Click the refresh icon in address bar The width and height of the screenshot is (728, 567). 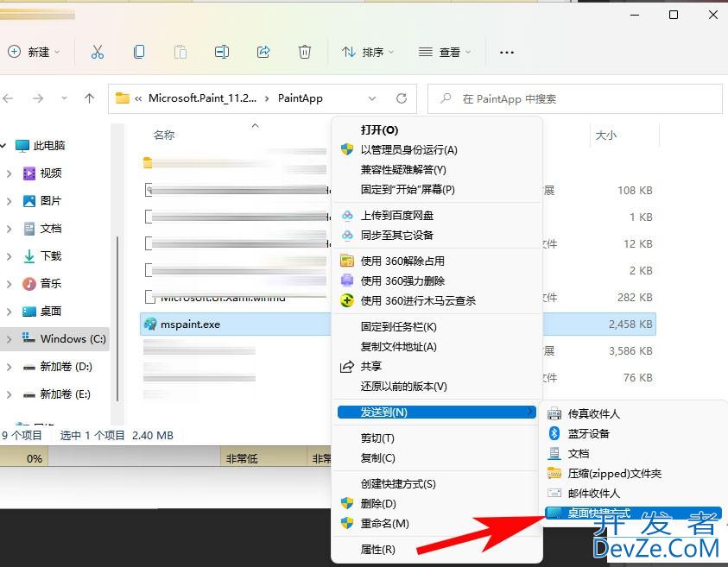[x=402, y=98]
